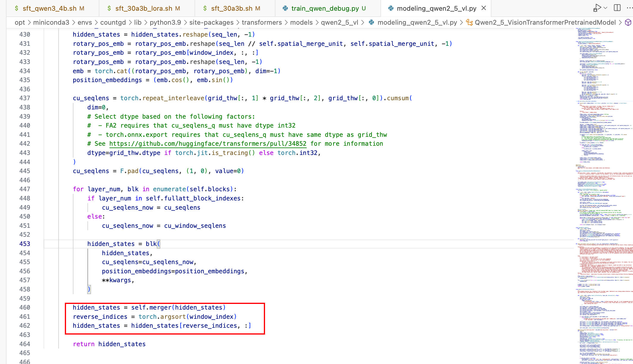Open the GitHub pull/34852 link

coord(208,144)
